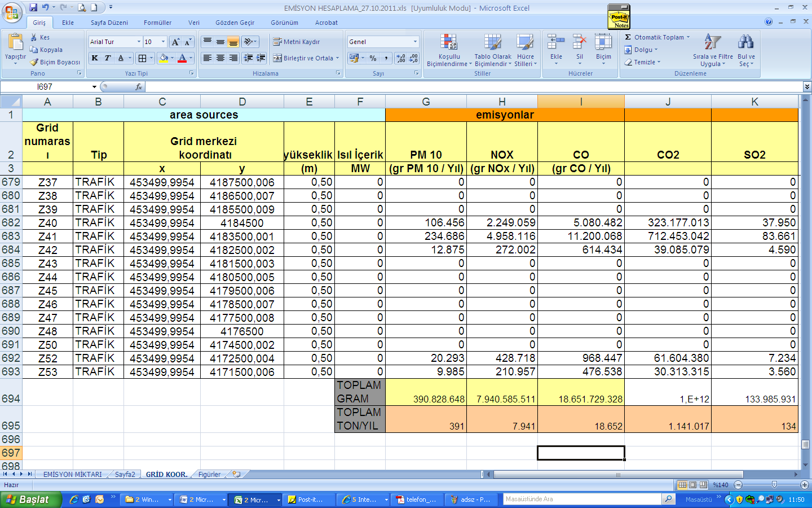Switch to Sayfa Düzeni ribbon tab
This screenshot has width=812, height=508.
click(109, 23)
